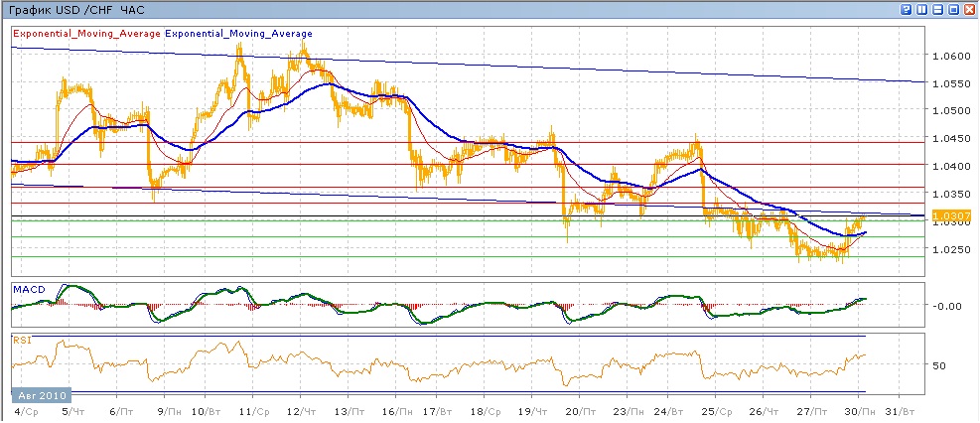Click the '19/Чт' date on time axis

click(535, 409)
